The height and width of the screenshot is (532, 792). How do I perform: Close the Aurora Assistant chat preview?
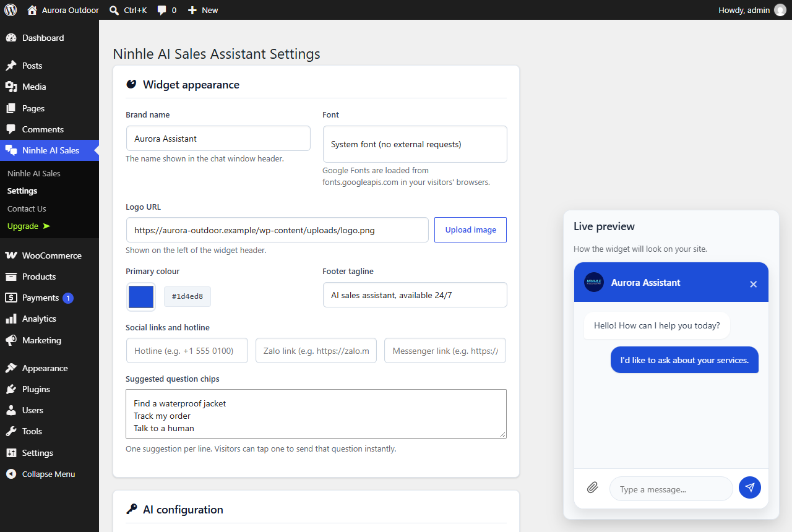tap(753, 284)
